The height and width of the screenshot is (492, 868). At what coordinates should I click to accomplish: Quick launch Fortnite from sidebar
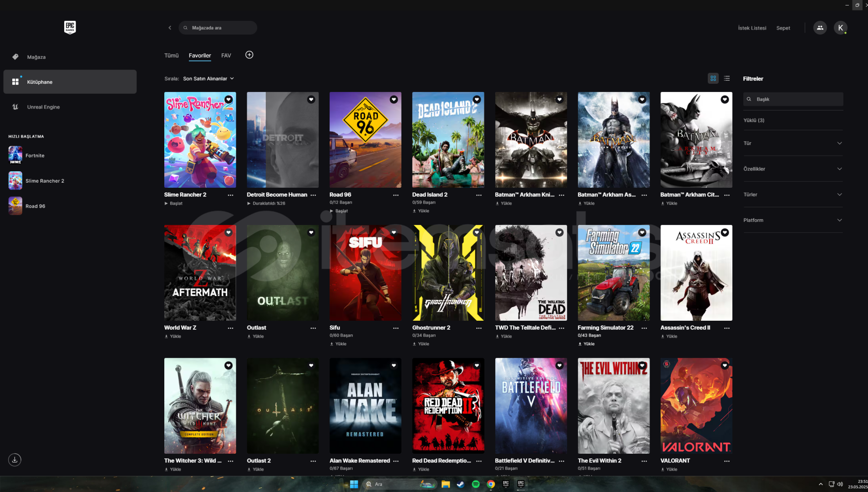pyautogui.click(x=26, y=155)
